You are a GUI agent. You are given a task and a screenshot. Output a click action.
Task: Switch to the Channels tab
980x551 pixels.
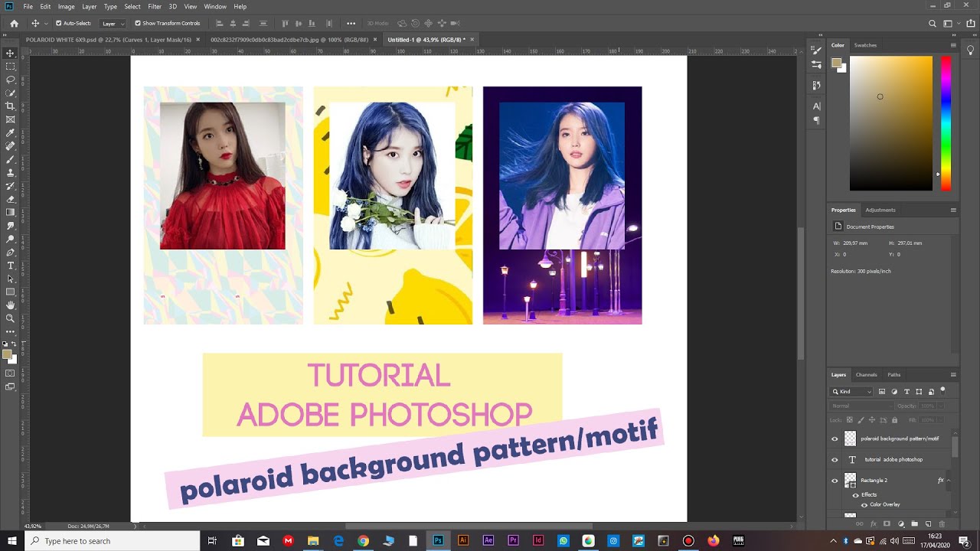[866, 375]
